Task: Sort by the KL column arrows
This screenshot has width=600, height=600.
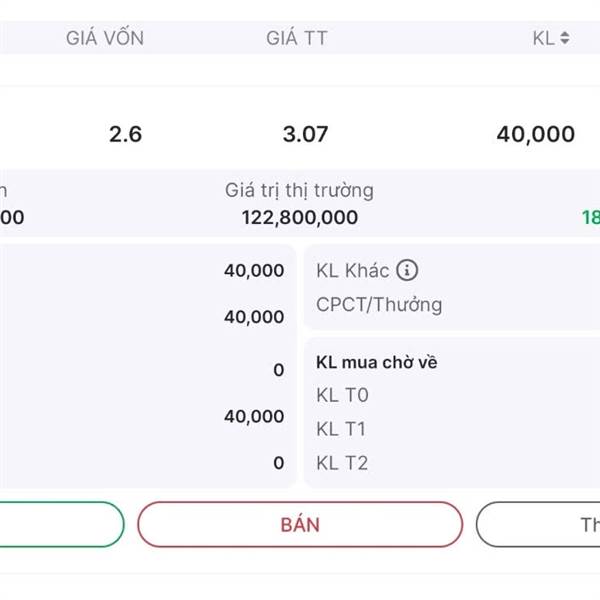Action: click(565, 38)
